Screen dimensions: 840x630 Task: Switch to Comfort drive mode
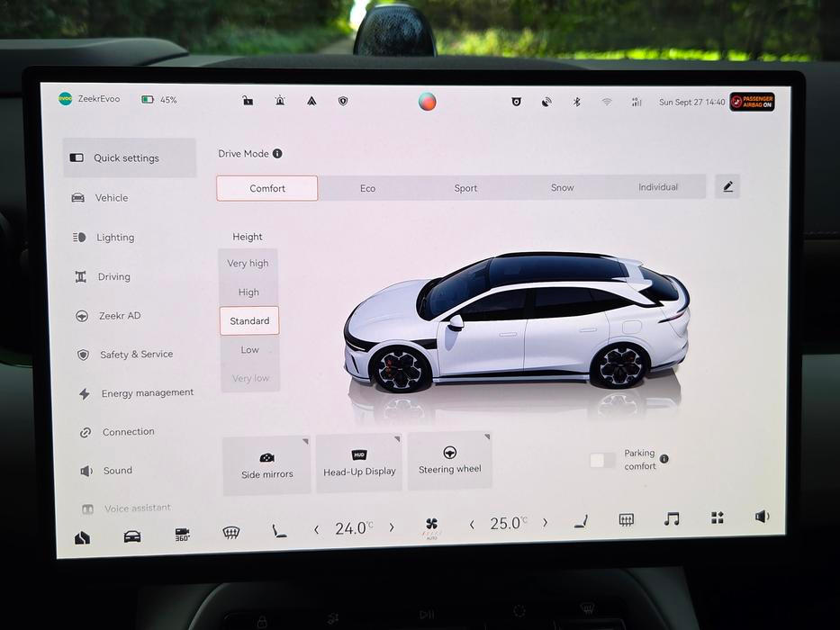266,189
